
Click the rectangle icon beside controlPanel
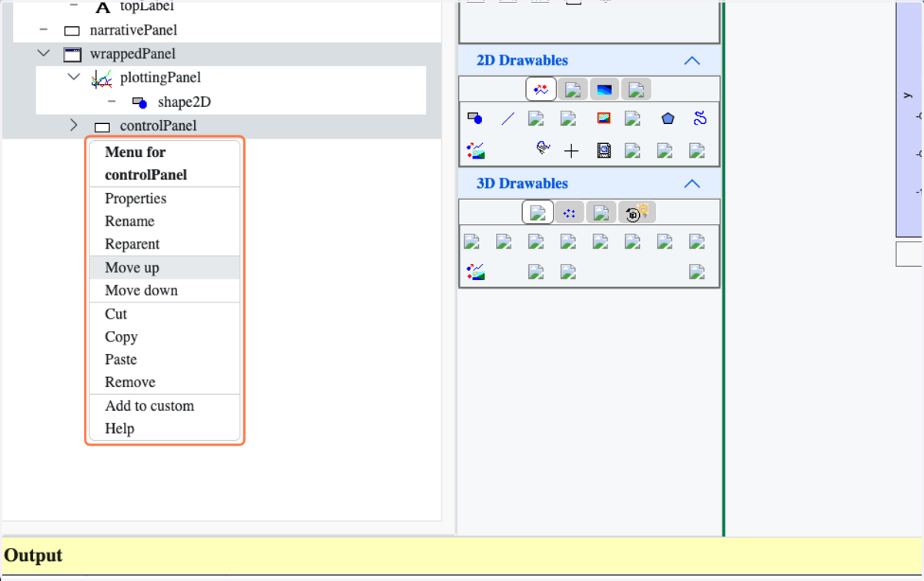tap(102, 127)
